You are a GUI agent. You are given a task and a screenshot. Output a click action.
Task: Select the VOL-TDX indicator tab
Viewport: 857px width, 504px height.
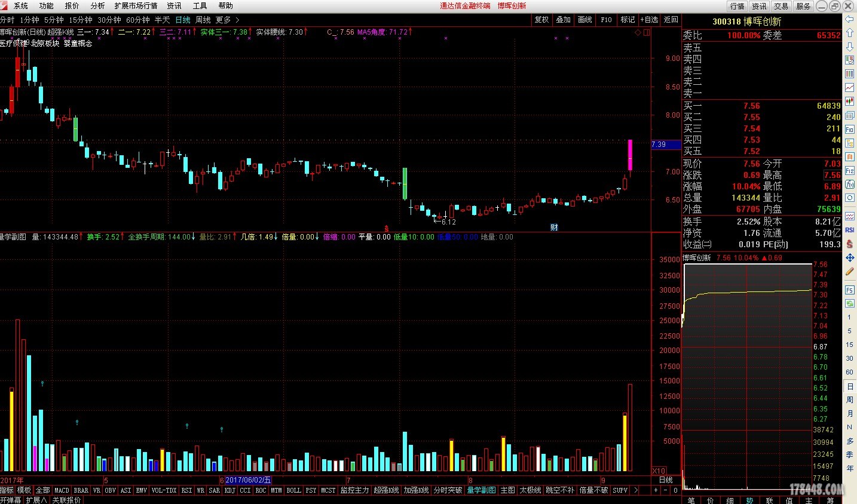pyautogui.click(x=164, y=490)
